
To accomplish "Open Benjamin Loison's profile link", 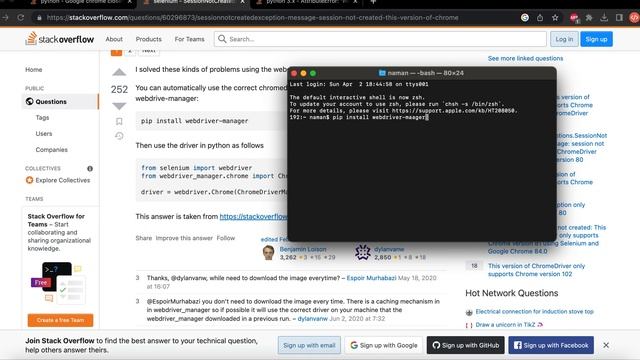I will [x=303, y=249].
